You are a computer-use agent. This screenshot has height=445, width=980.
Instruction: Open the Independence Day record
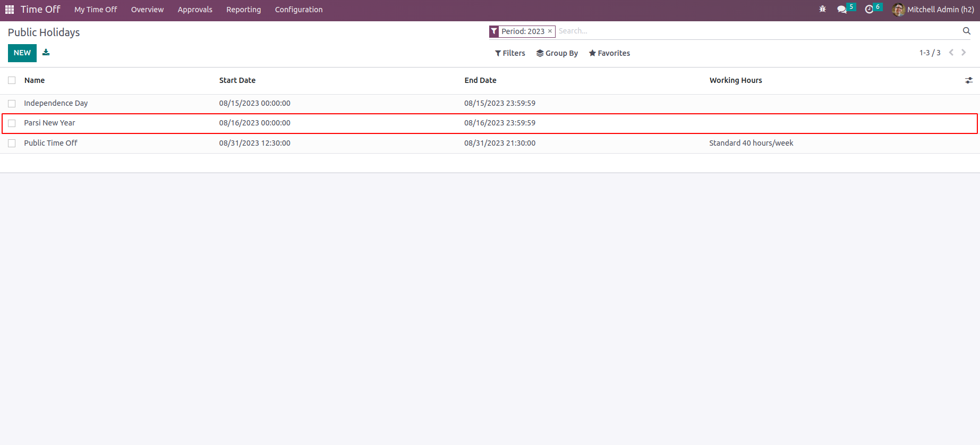(x=56, y=103)
